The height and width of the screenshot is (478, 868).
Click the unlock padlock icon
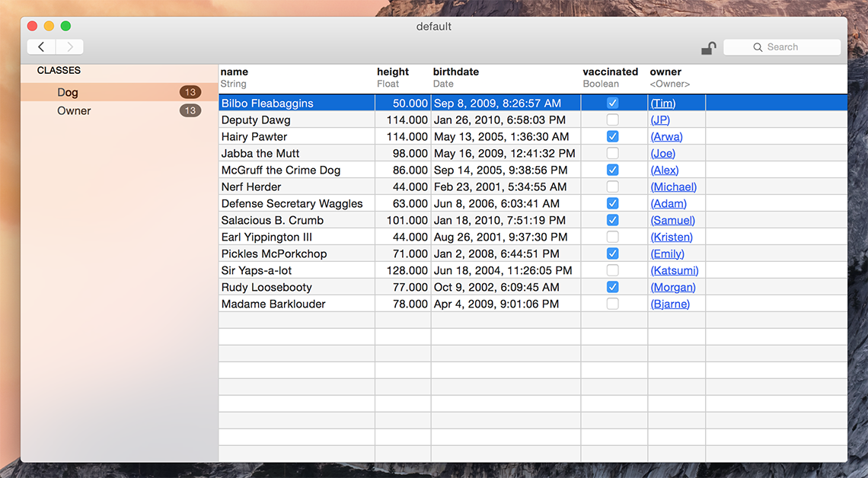pos(708,48)
